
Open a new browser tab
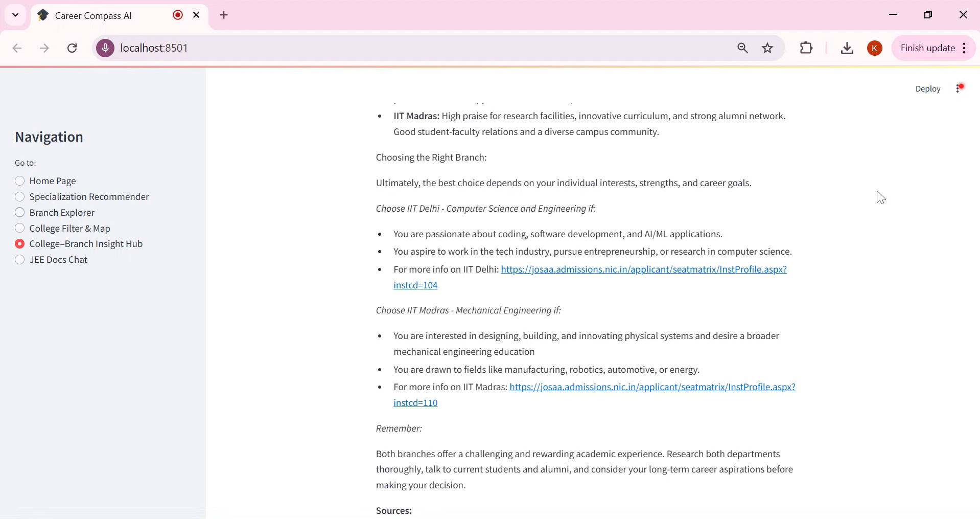224,15
